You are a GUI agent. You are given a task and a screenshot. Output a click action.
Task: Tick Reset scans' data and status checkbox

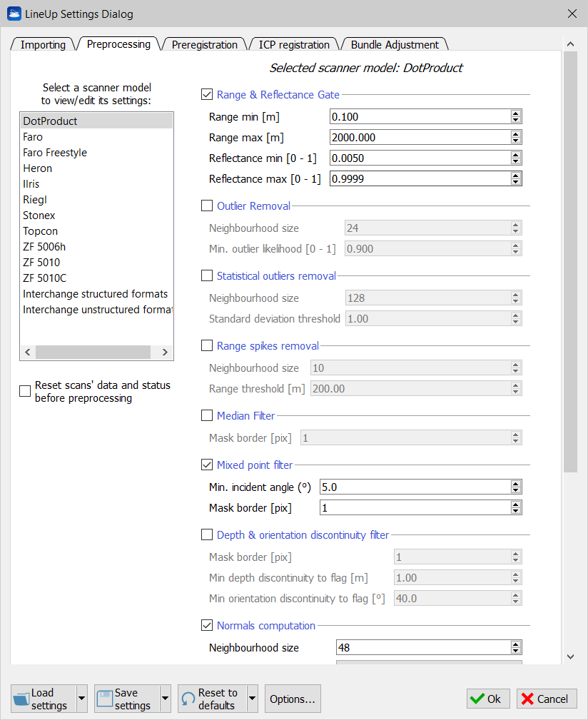[25, 391]
